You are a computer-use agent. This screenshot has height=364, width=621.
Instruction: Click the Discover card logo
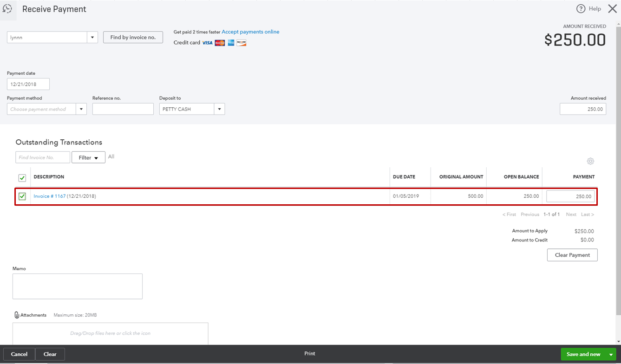pyautogui.click(x=241, y=43)
